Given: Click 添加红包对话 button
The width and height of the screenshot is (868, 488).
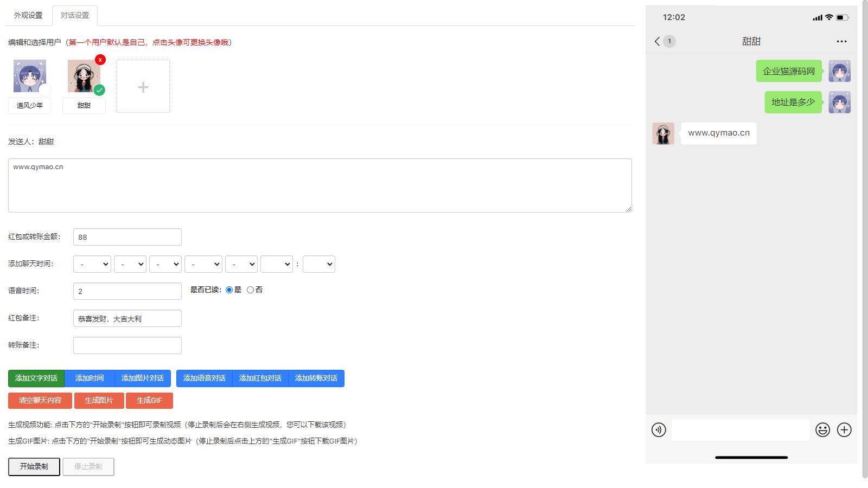Looking at the screenshot, I should pyautogui.click(x=260, y=378).
